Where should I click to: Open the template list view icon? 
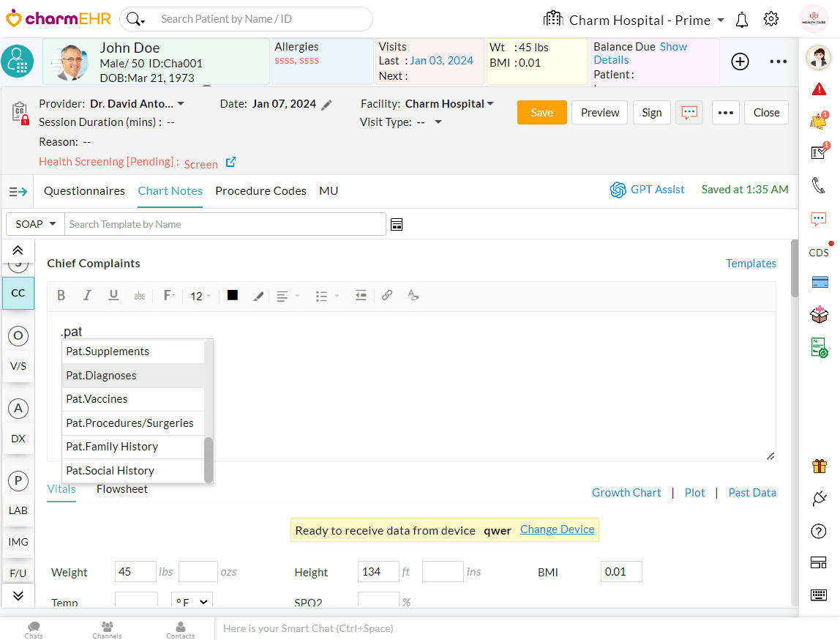coord(397,224)
